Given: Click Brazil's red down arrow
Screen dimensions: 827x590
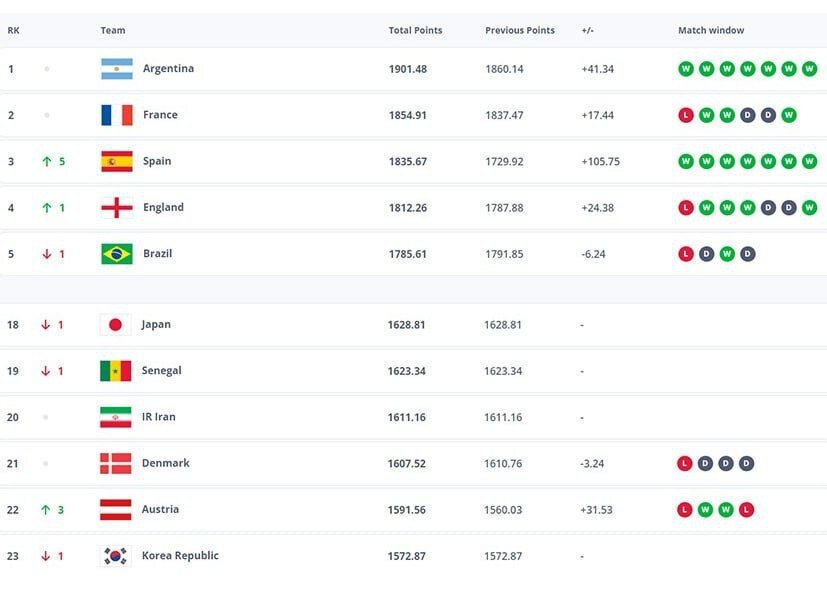Looking at the screenshot, I should pos(45,254).
